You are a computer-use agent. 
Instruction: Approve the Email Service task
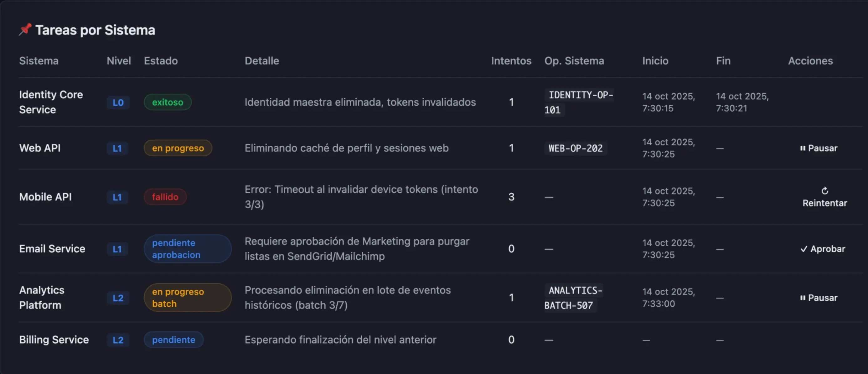pyautogui.click(x=823, y=249)
